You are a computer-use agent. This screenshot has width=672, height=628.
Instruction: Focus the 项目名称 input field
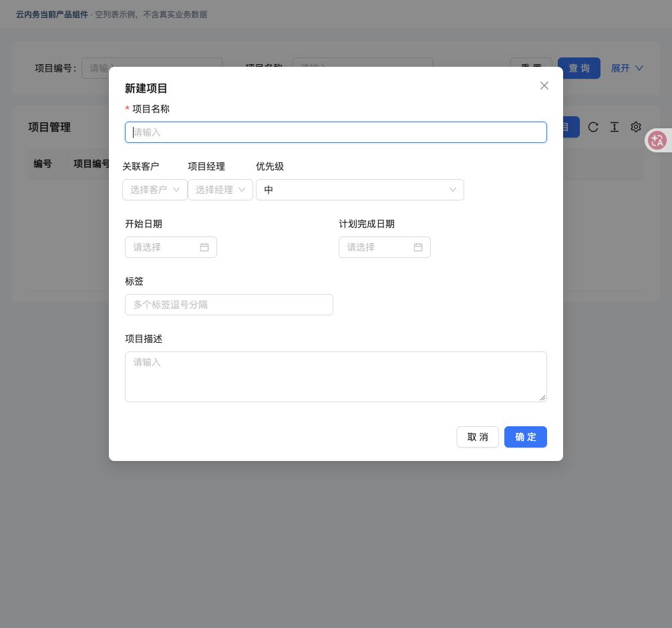pos(335,132)
